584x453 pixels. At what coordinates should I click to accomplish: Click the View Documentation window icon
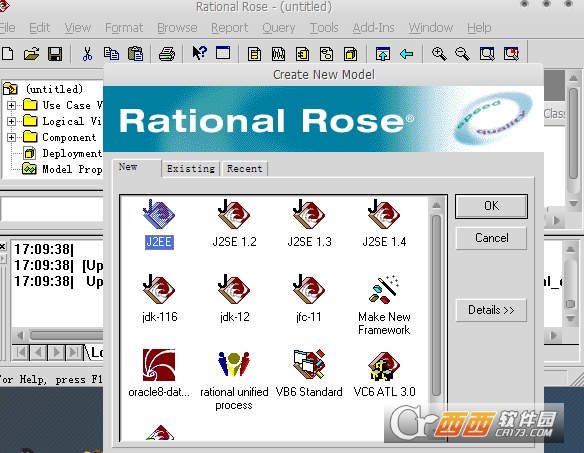point(223,53)
